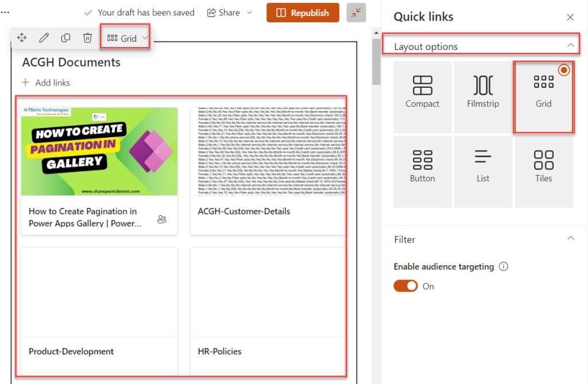588x384 pixels.
Task: Click the Quick links pane heading
Action: click(x=423, y=17)
